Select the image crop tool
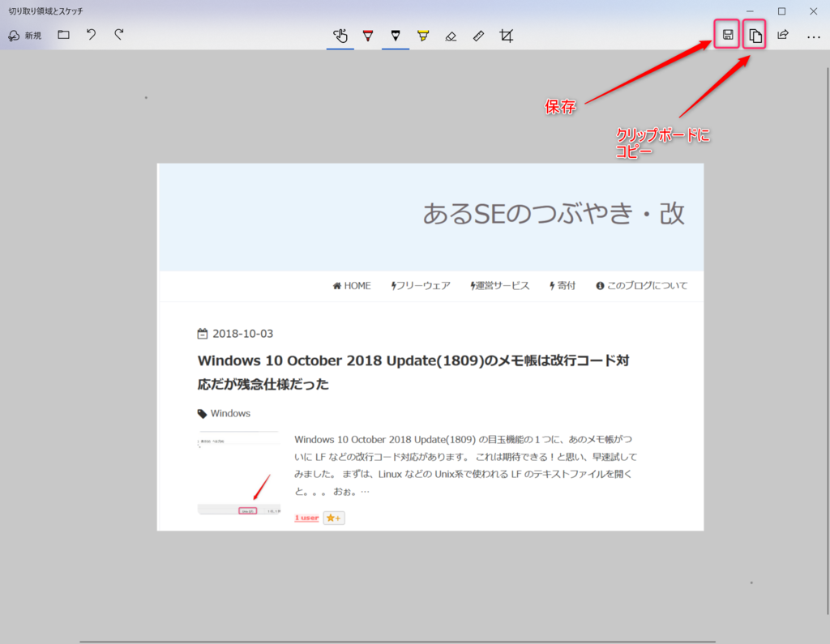Image resolution: width=830 pixels, height=644 pixels. point(507,36)
